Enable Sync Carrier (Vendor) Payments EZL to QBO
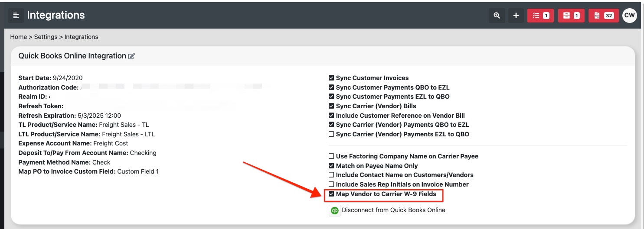 [331, 134]
